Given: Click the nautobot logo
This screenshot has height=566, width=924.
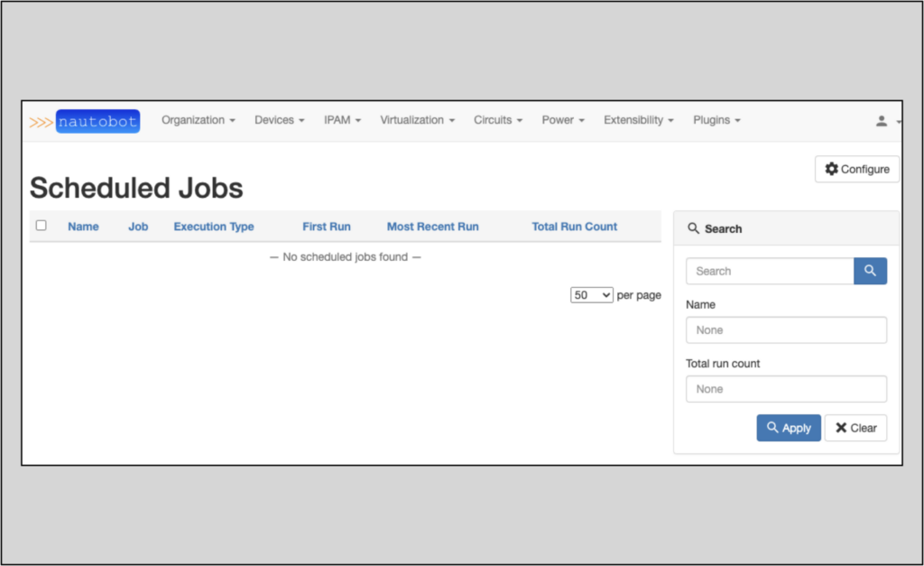Looking at the screenshot, I should click(x=85, y=122).
